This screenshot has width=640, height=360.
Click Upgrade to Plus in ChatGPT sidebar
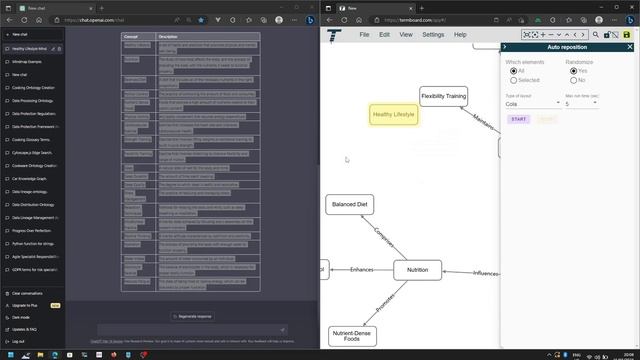[33, 305]
